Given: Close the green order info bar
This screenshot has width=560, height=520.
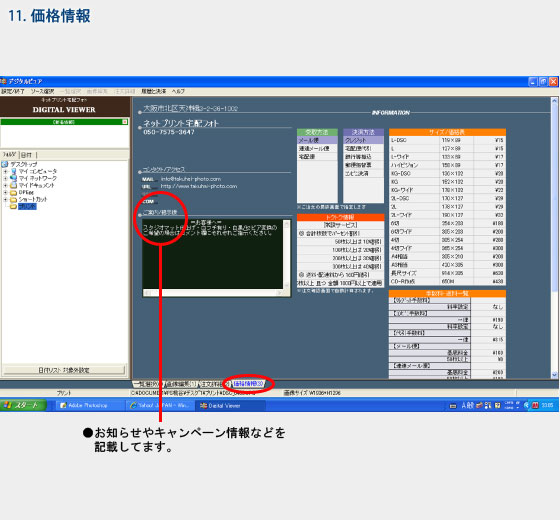Looking at the screenshot, I should click(125, 122).
